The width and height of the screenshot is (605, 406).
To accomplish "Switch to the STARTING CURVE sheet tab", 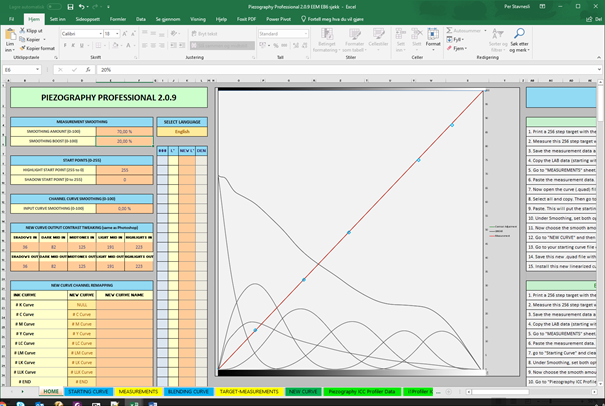I will [x=89, y=392].
